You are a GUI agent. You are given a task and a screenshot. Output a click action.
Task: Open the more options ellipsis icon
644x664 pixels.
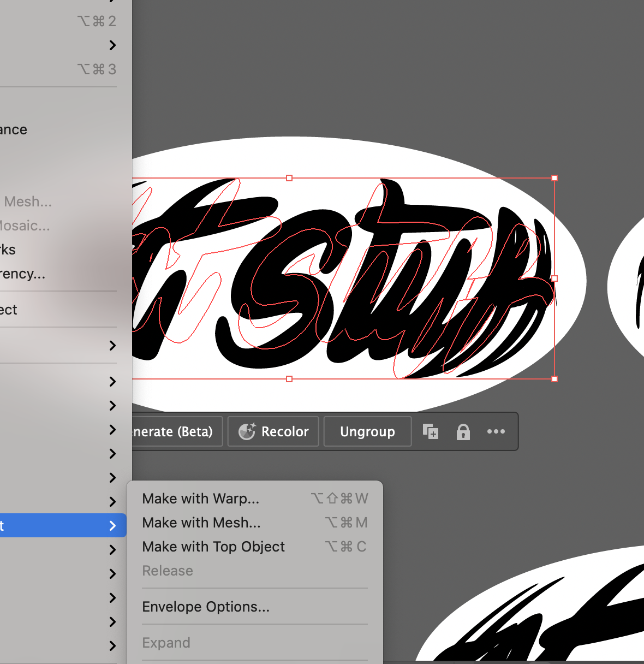pos(496,431)
